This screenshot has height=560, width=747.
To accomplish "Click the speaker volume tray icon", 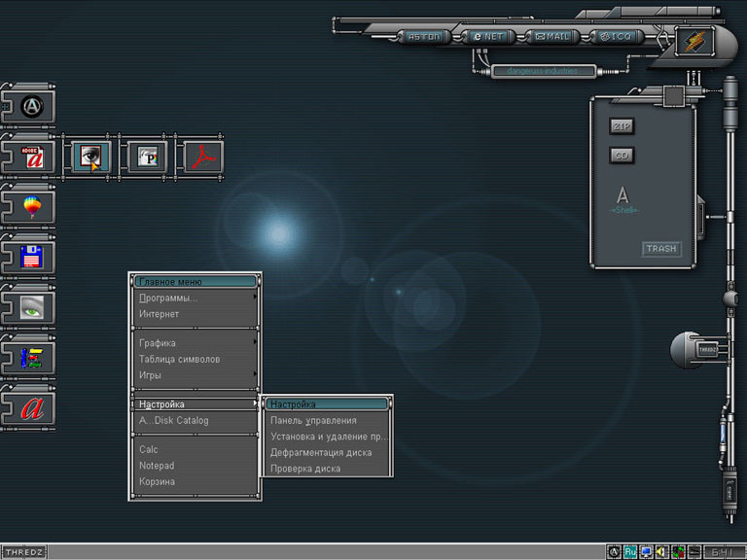I will 662,552.
